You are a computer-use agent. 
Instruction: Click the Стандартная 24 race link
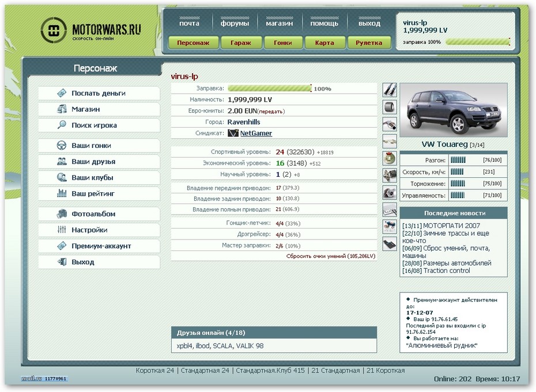[205, 371]
